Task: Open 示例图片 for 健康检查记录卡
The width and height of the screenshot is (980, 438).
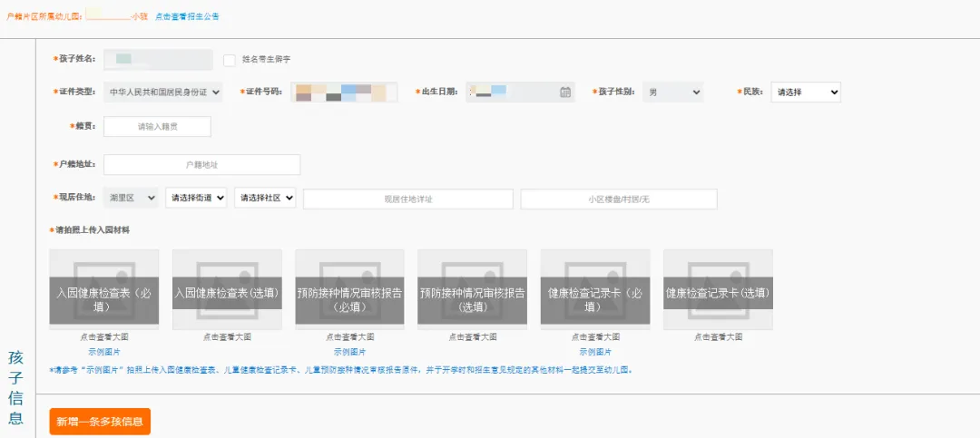Action: coord(595,352)
